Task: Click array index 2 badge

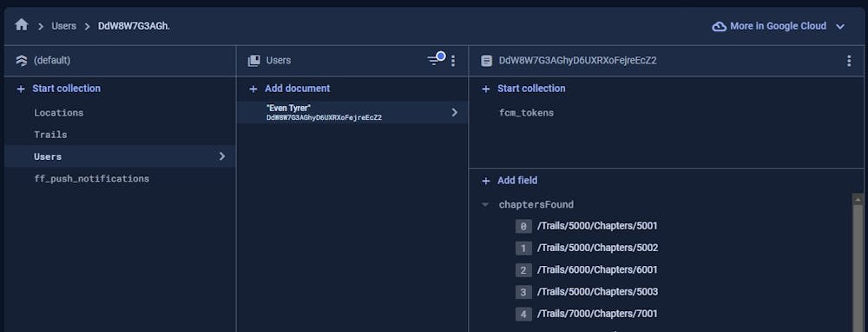Action: [x=523, y=270]
